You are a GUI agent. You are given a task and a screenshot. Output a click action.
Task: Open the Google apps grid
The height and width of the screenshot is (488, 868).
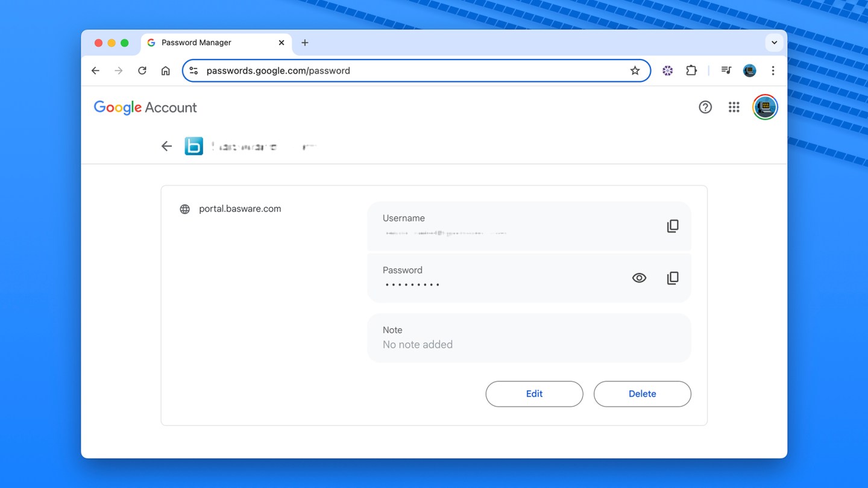pos(734,107)
